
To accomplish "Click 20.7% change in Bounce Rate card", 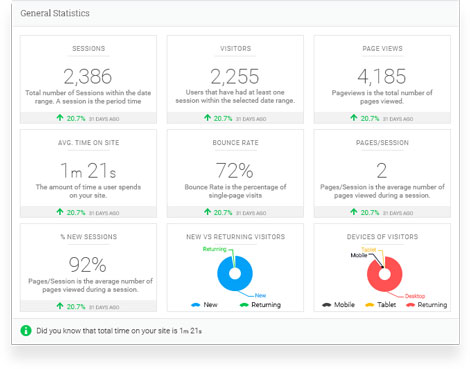I will 223,213.
